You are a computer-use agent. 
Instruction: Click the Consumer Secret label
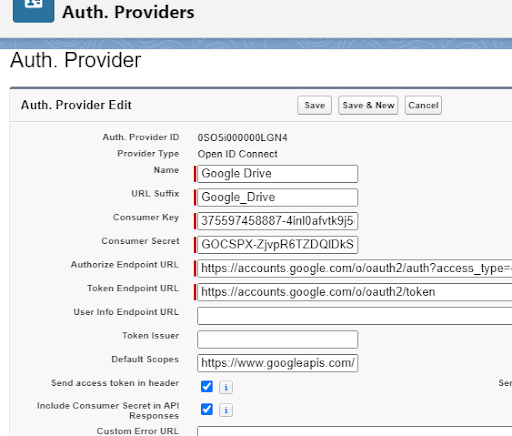click(140, 241)
